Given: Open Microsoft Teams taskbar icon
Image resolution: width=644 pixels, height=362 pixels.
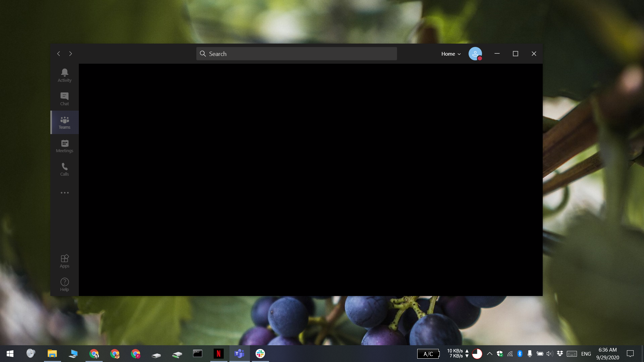Looking at the screenshot, I should point(239,354).
